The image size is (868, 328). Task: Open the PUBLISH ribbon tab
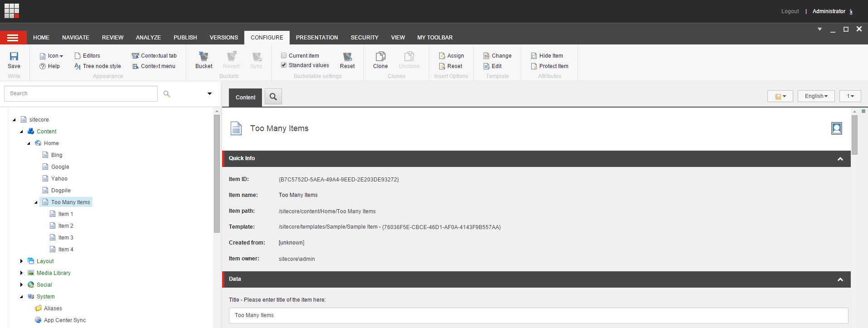pos(185,38)
